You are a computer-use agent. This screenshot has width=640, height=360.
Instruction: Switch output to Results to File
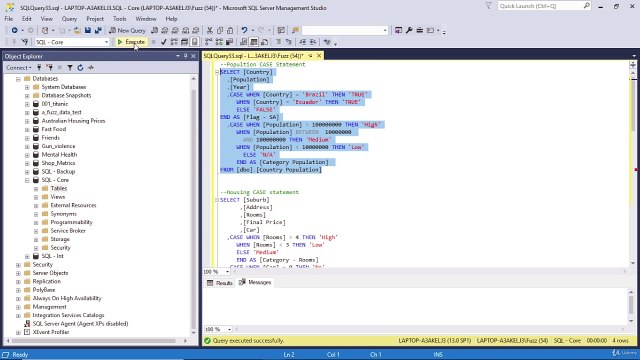click(264, 42)
